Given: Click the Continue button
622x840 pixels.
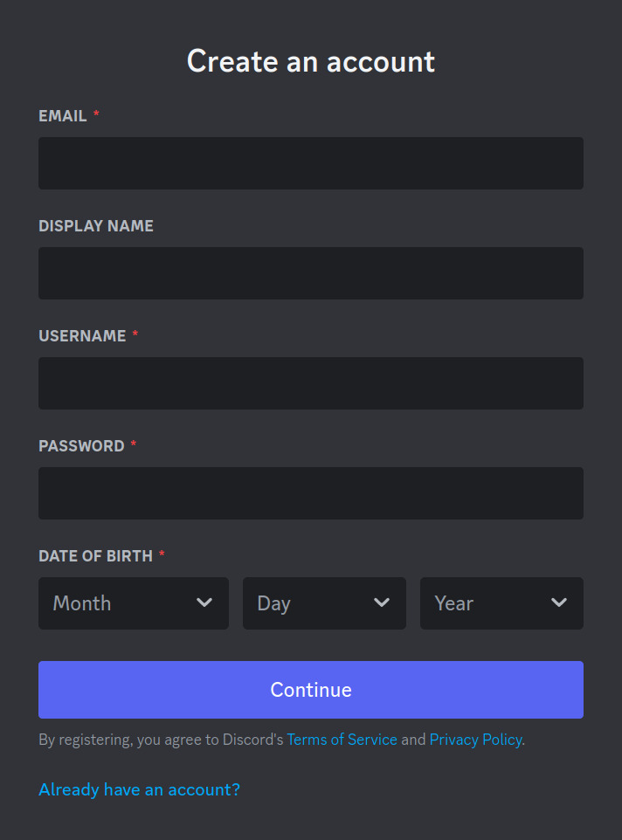Looking at the screenshot, I should point(311,690).
